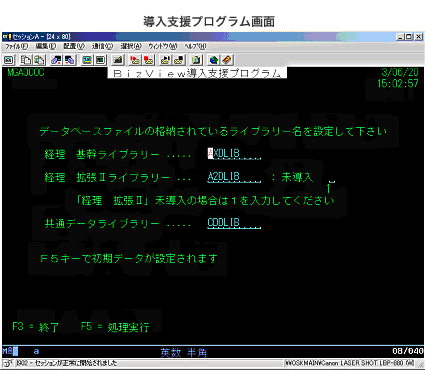The image size is (425, 370).
Task: Open the (V) menu in the menu bar
Action: (x=74, y=46)
